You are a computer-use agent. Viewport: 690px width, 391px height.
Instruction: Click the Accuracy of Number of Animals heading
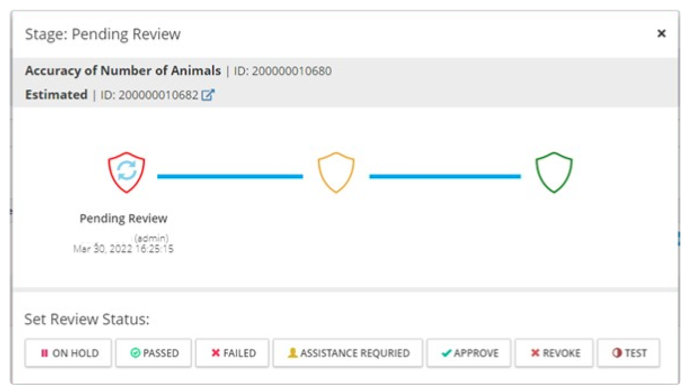pos(123,70)
